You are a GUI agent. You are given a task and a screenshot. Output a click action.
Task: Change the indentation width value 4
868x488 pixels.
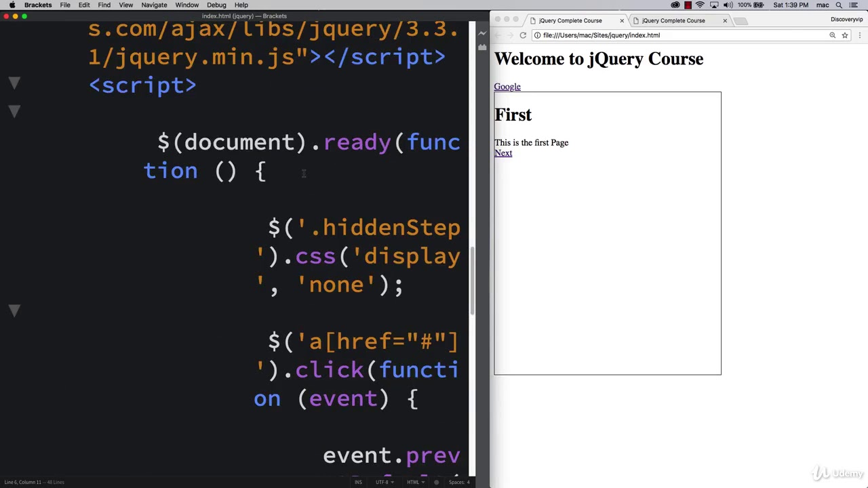click(468, 482)
